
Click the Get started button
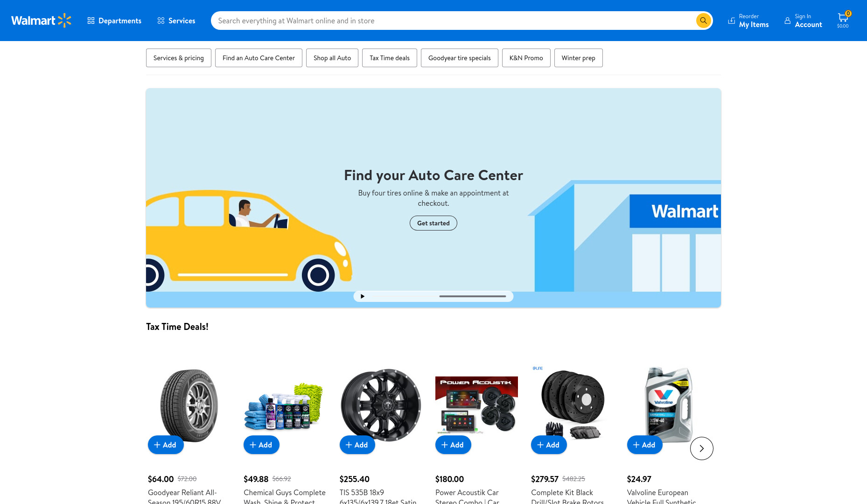(x=433, y=223)
